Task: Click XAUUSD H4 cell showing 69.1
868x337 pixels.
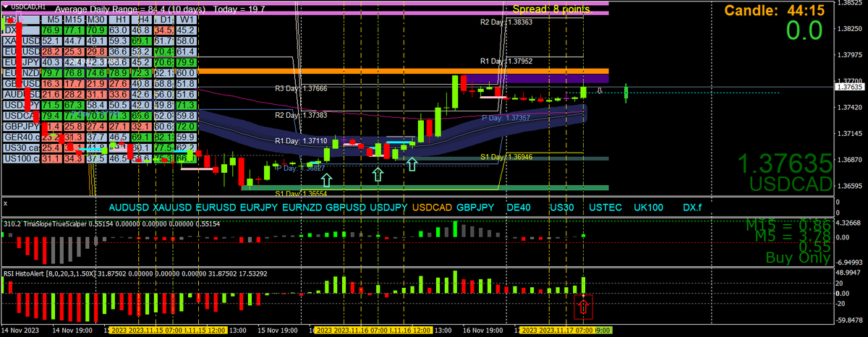Action: point(140,40)
